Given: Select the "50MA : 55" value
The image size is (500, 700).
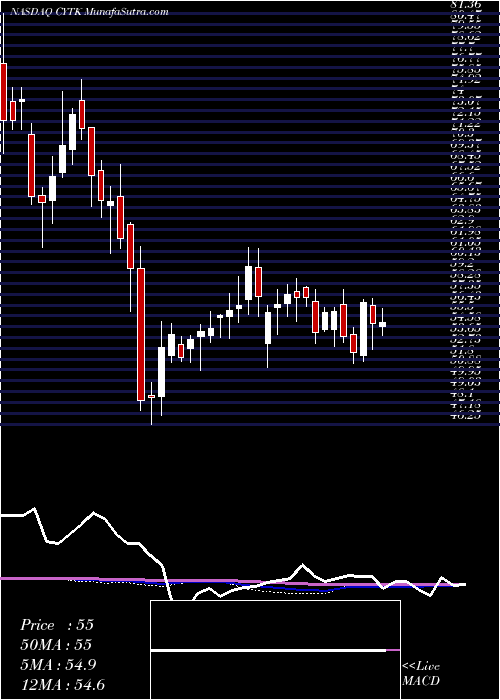Looking at the screenshot, I should pyautogui.click(x=56, y=645).
